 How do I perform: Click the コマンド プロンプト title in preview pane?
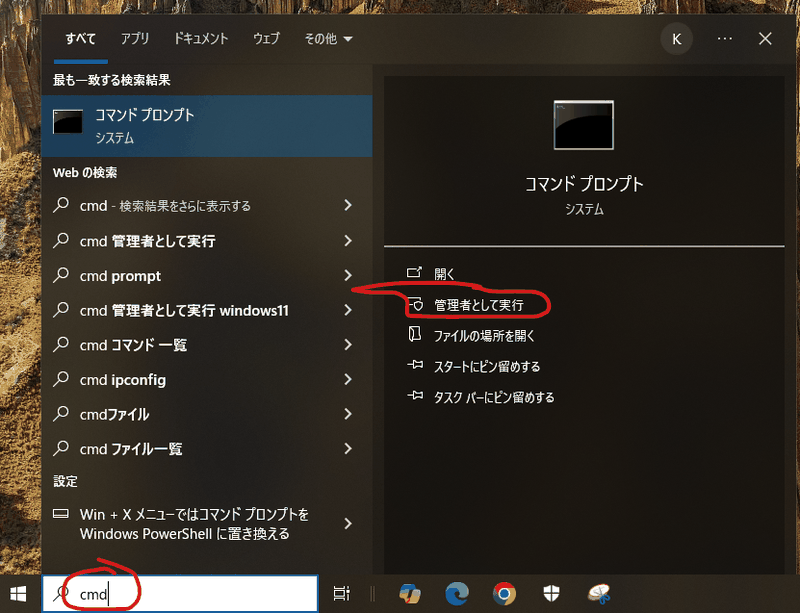[584, 184]
